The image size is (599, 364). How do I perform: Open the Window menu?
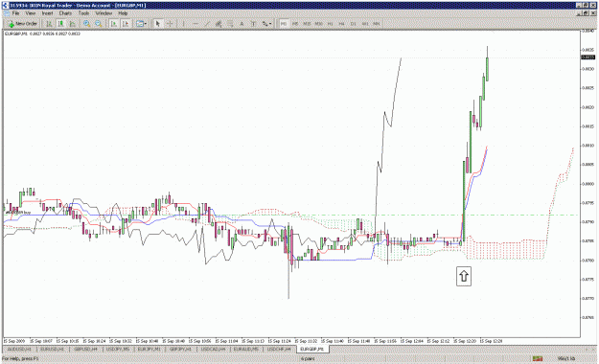click(x=104, y=13)
